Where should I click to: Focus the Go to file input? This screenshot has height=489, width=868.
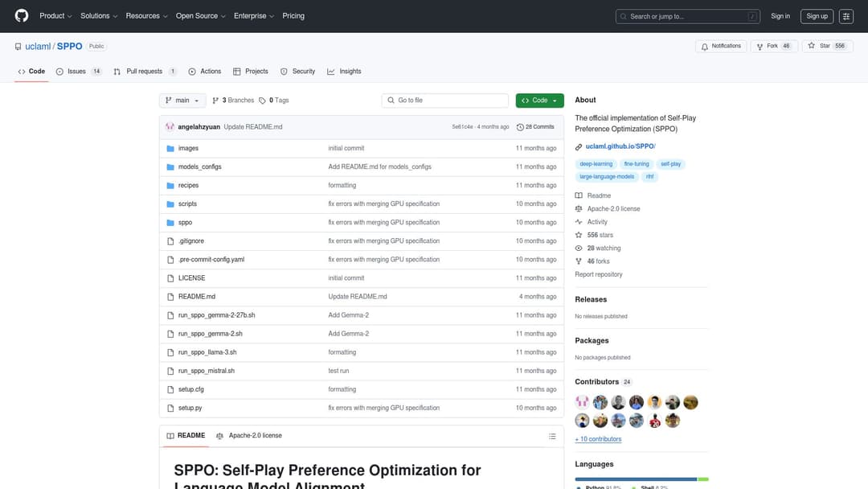(445, 101)
